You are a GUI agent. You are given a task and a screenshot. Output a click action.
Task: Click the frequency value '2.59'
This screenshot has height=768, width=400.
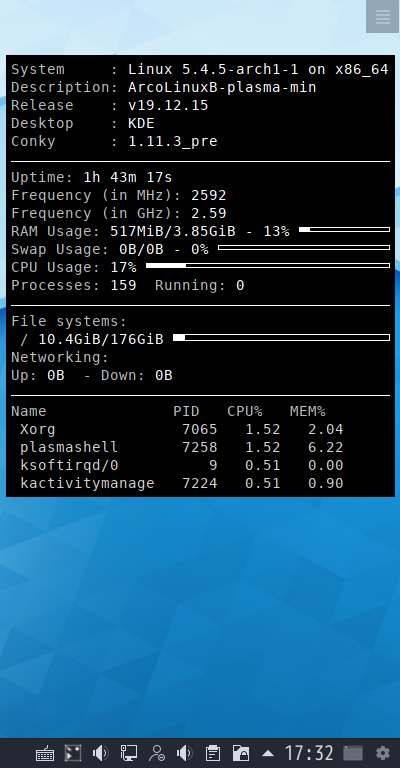click(x=209, y=214)
